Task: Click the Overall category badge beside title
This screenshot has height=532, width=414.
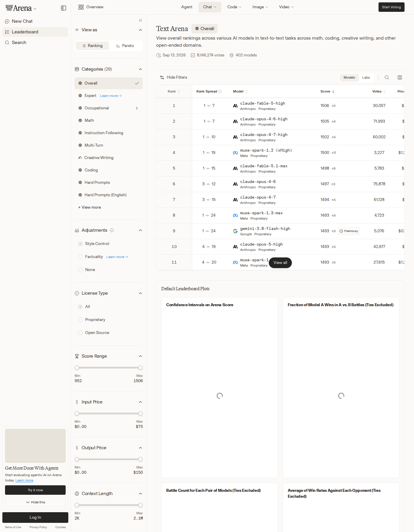Action: [x=205, y=29]
